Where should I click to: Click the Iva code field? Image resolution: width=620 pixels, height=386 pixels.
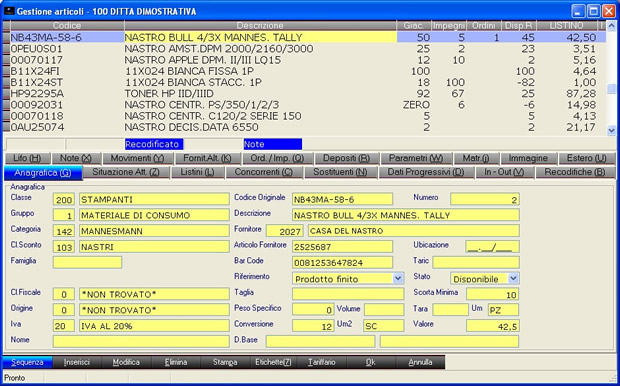pyautogui.click(x=63, y=326)
